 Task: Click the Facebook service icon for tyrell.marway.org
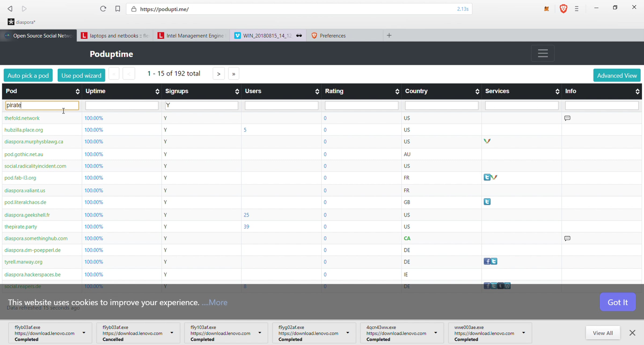487,261
